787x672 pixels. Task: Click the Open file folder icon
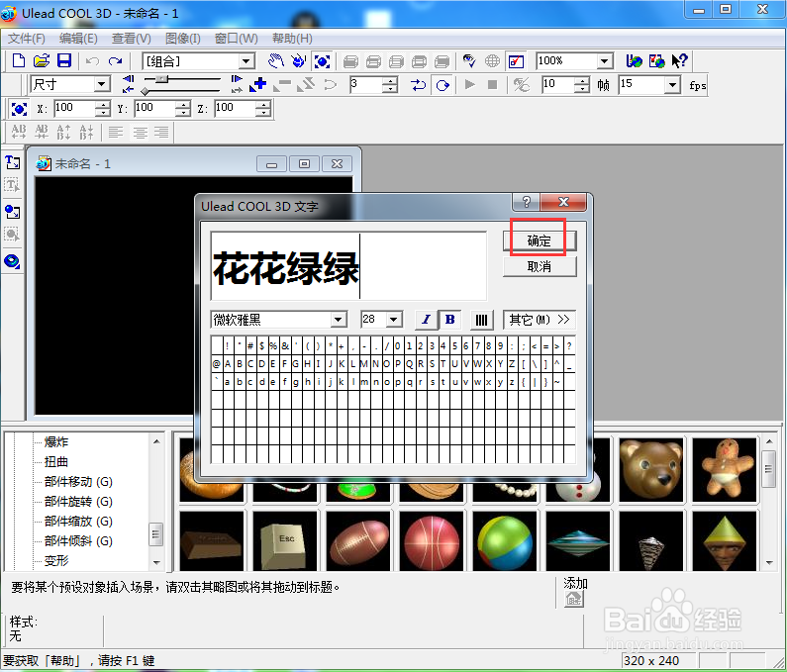tap(42, 61)
